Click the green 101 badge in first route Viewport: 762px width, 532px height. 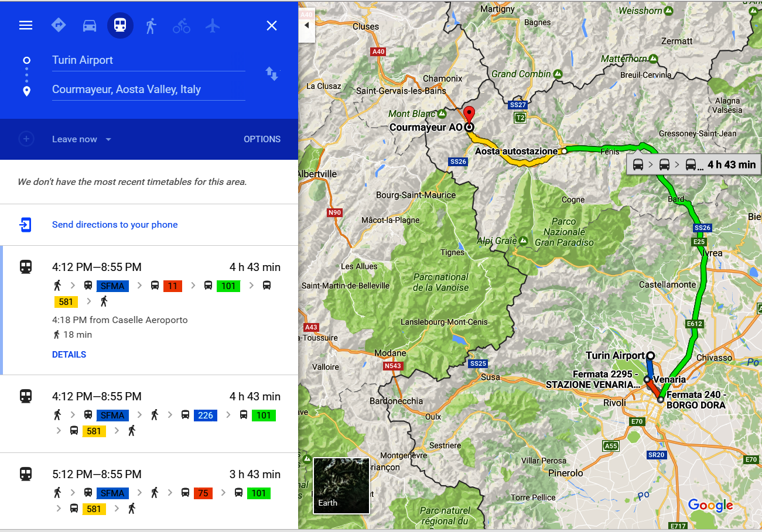[x=228, y=286]
